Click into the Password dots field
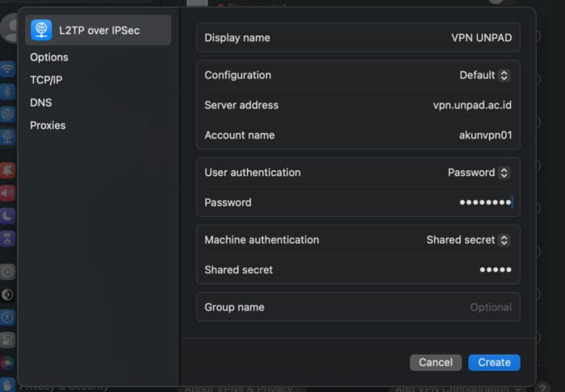The width and height of the screenshot is (565, 392). [x=486, y=202]
